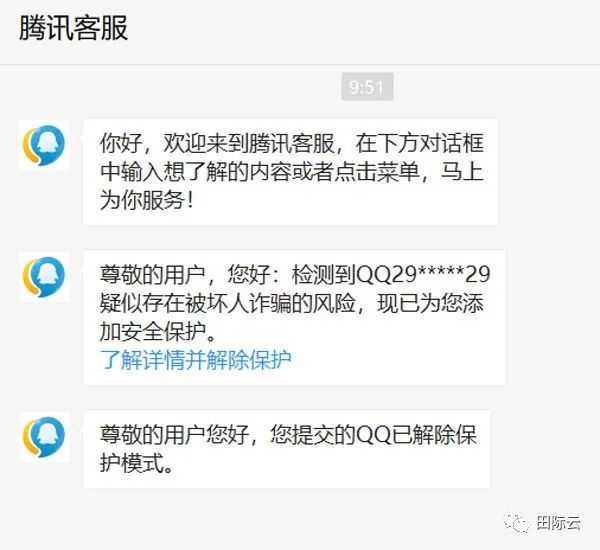Click the 腾讯客服 chat title
The width and height of the screenshot is (600, 550).
73,28
